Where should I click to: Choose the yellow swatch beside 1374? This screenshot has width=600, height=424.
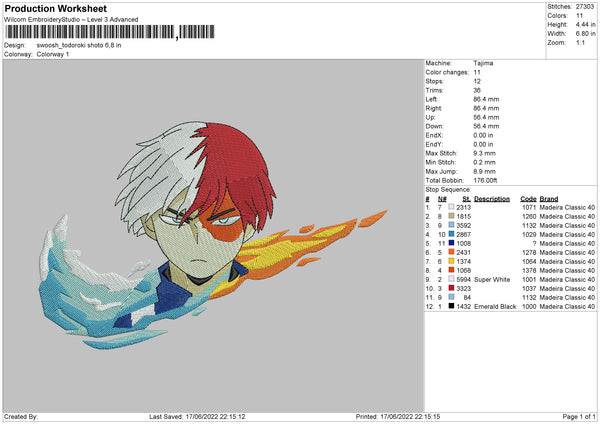click(451, 261)
